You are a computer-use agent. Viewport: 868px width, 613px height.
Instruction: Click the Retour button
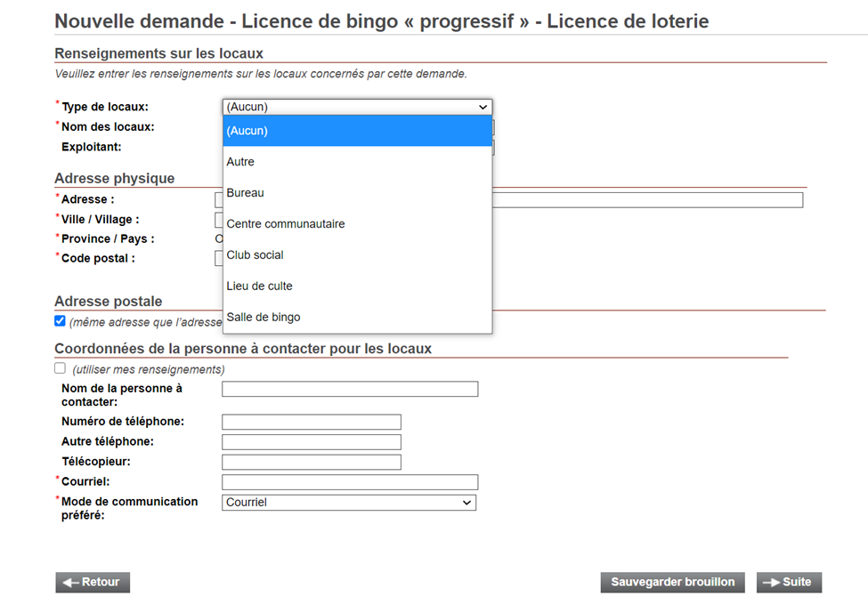93,582
